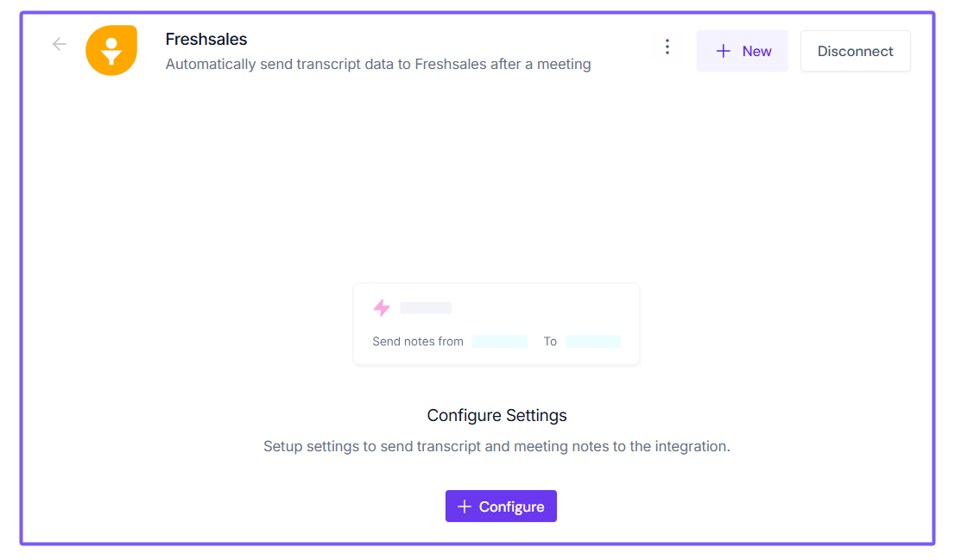Click the 'Send notes from' label
Viewport: 961px width, 560px height.
(418, 342)
